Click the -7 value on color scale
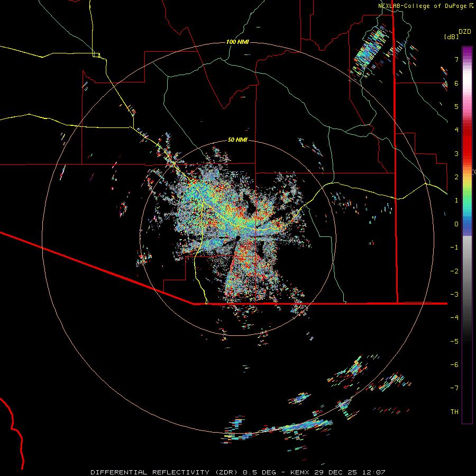 (x=454, y=388)
